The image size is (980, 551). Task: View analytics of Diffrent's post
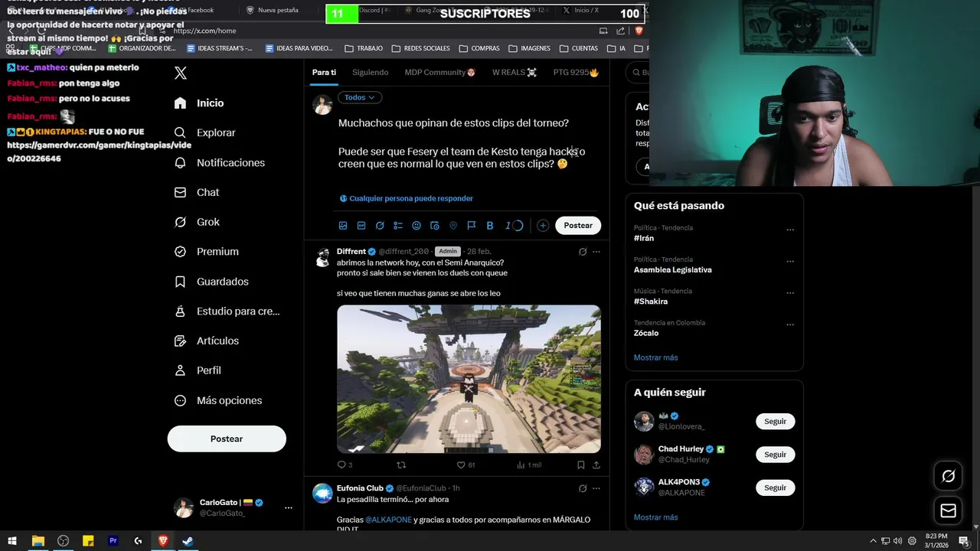pyautogui.click(x=529, y=465)
